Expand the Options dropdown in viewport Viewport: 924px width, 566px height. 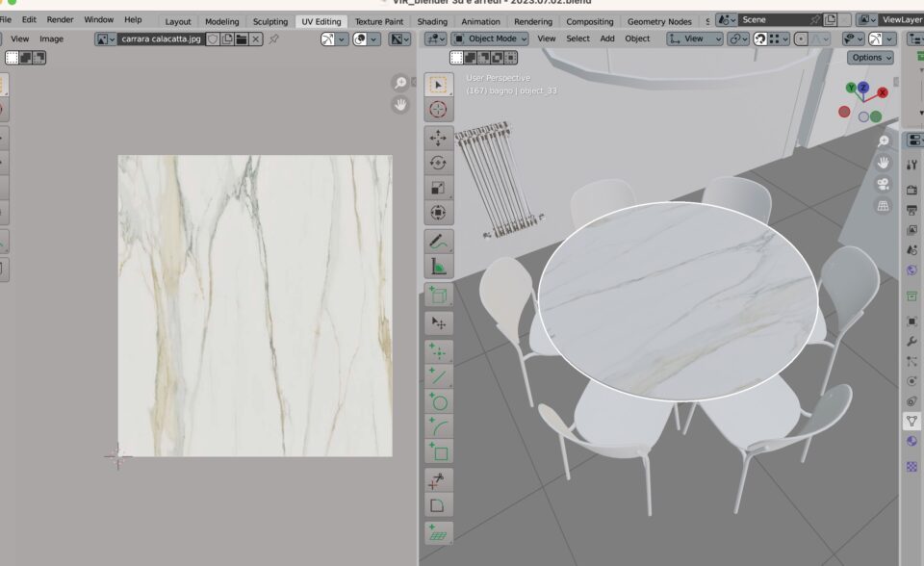coord(870,58)
